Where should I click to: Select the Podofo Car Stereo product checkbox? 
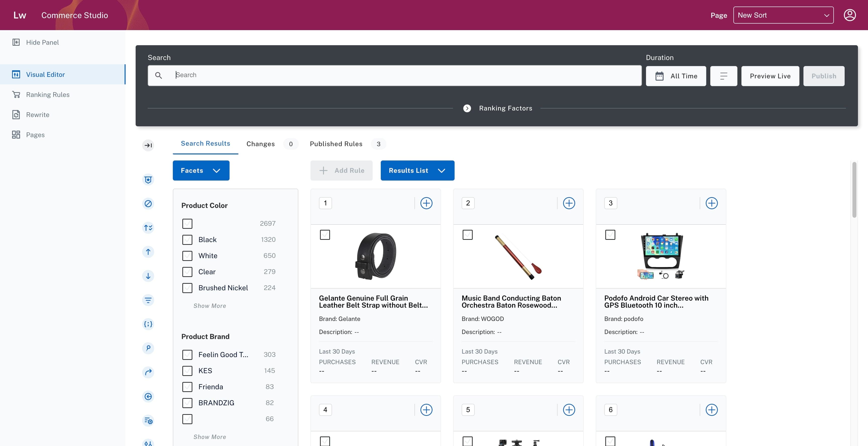tap(610, 235)
